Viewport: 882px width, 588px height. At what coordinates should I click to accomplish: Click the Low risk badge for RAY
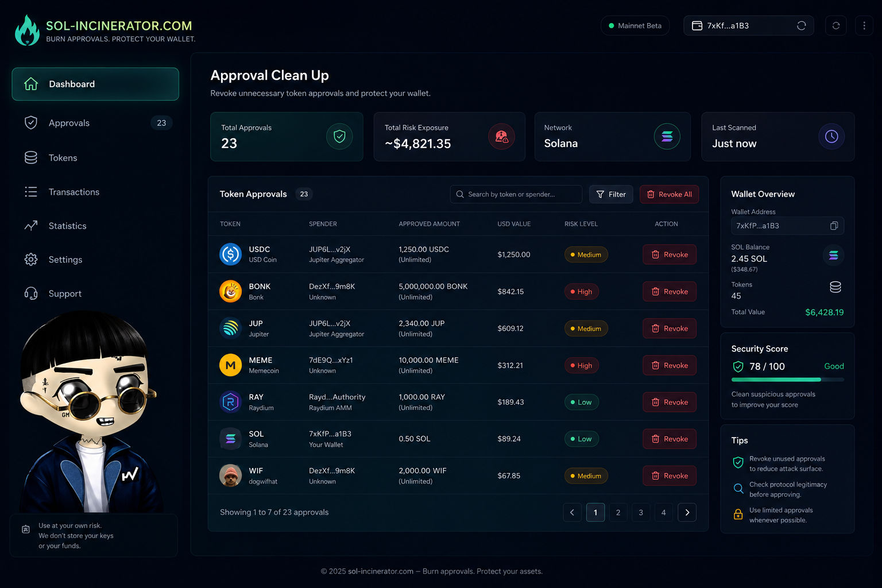[x=582, y=402]
